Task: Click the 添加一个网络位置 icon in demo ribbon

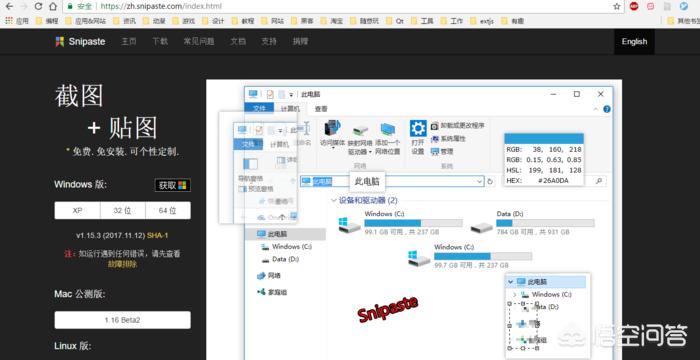Action: pyautogui.click(x=388, y=130)
